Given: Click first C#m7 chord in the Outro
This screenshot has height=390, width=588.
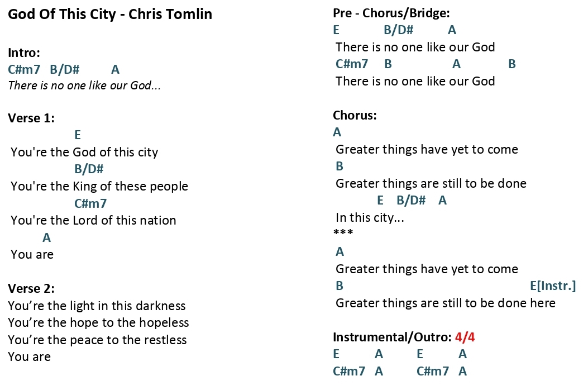Looking at the screenshot, I should click(349, 371).
